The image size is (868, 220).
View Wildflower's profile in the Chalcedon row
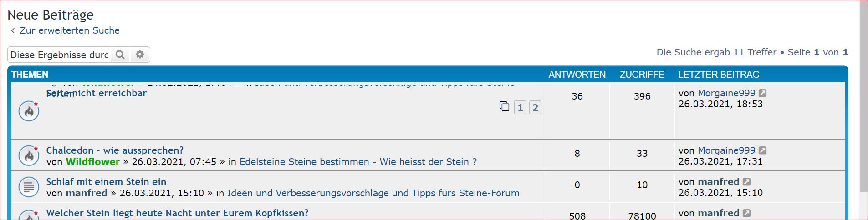point(93,162)
